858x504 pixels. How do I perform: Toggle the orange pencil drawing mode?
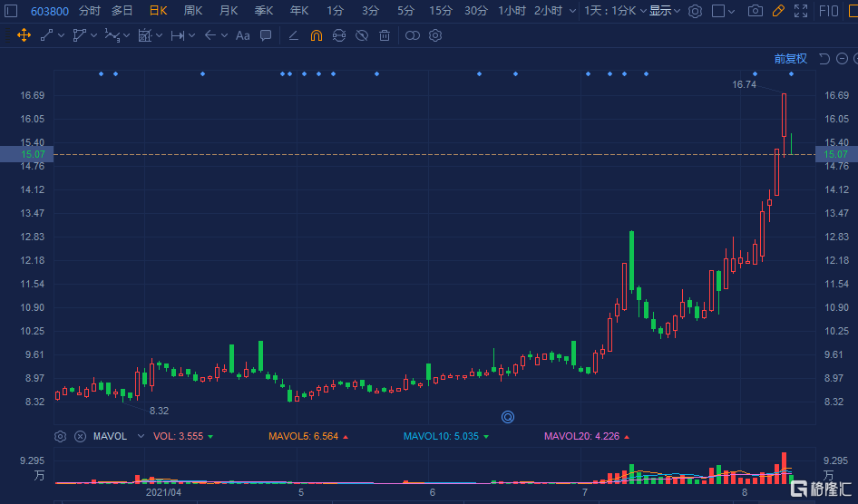778,11
